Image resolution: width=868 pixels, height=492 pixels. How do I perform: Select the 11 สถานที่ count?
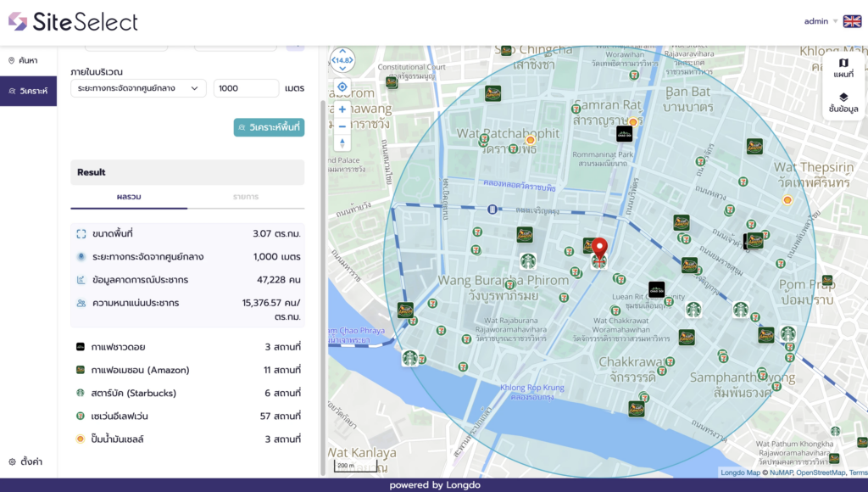(x=281, y=370)
